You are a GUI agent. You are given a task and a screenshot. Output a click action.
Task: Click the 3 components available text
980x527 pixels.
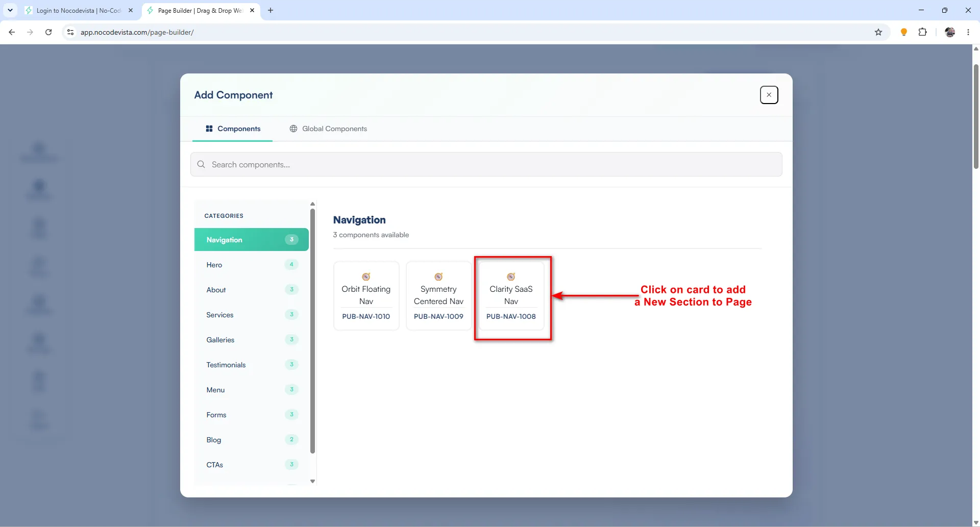[371, 235]
